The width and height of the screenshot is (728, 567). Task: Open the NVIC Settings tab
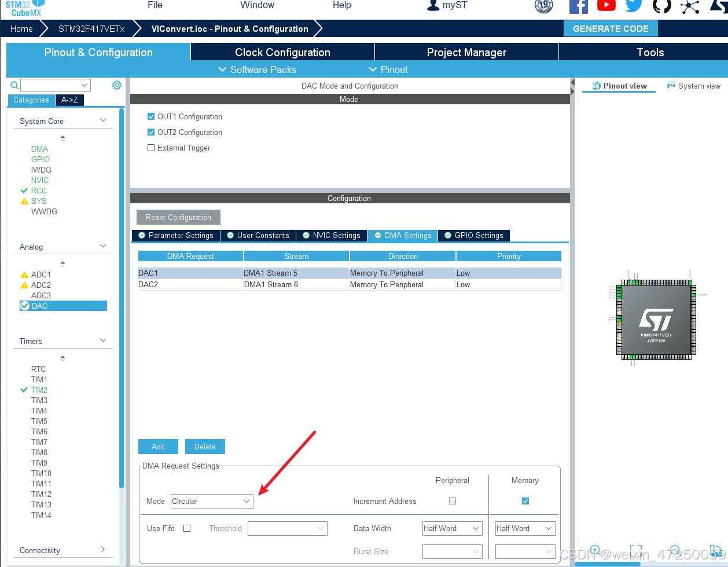coord(332,236)
